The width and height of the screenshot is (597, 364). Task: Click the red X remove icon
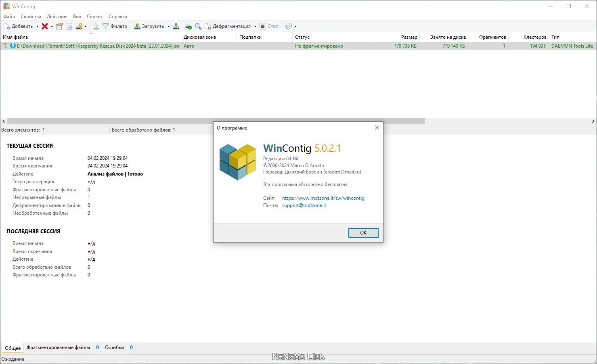[45, 26]
